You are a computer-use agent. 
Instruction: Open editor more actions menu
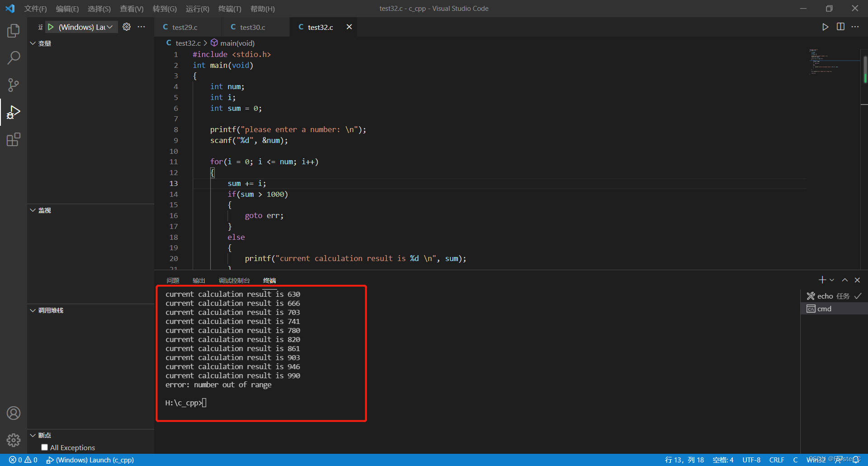855,27
